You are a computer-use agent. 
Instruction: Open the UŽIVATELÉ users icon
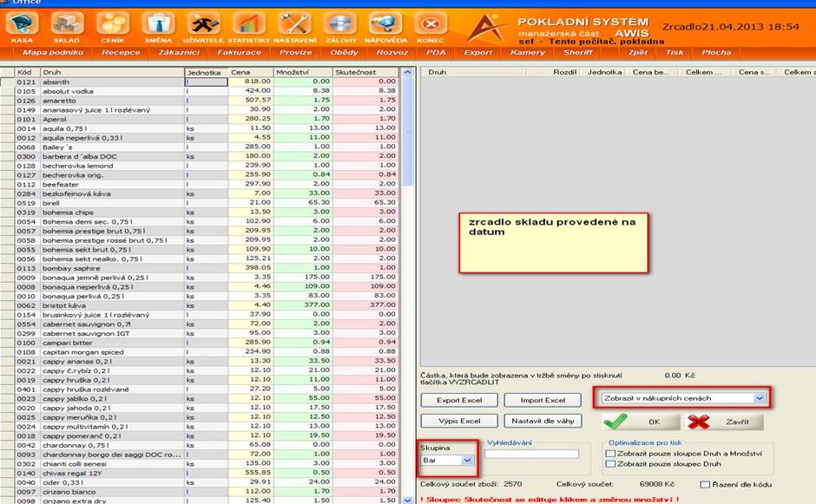[x=203, y=24]
